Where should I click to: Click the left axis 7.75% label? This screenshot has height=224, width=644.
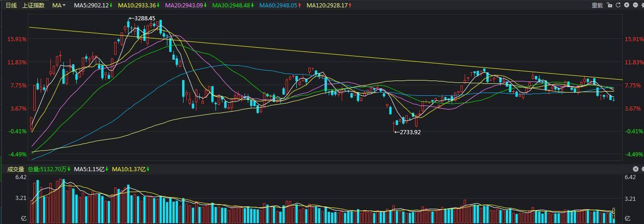(x=18, y=86)
